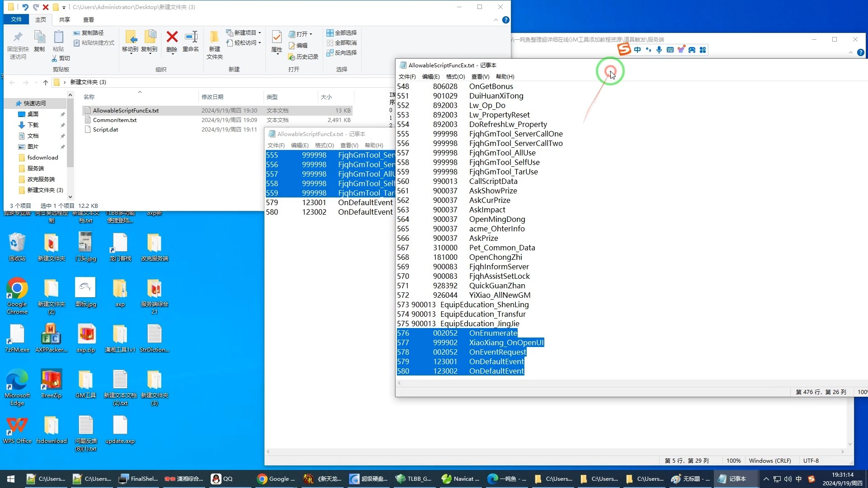Select CommonItem.txt file row
Image resolution: width=868 pixels, height=488 pixels.
coord(217,120)
